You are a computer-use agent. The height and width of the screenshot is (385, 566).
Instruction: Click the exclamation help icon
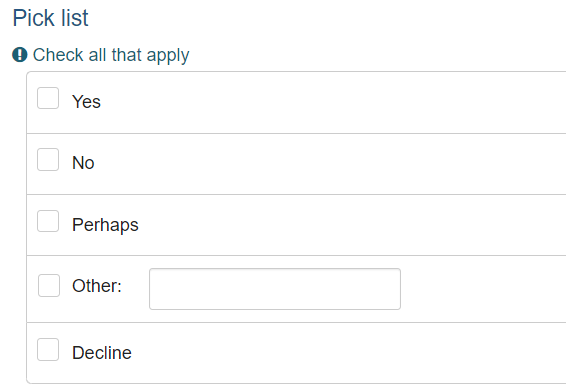19,55
